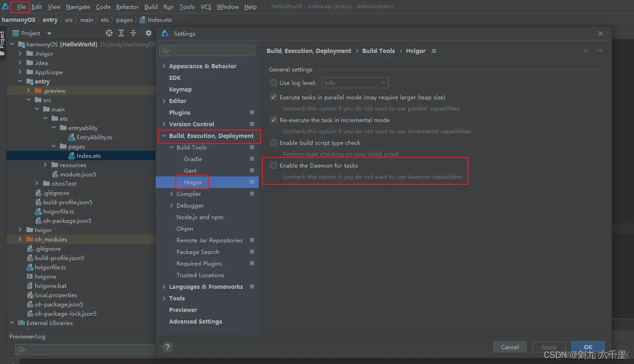Viewport: 634px width, 364px height.
Task: Open the Navigate menu
Action: tap(78, 6)
